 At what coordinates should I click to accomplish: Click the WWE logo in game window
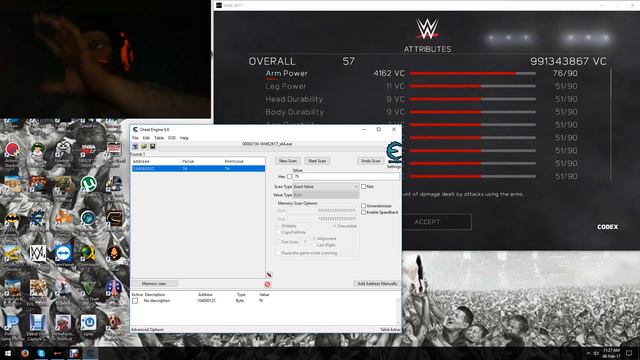(427, 29)
